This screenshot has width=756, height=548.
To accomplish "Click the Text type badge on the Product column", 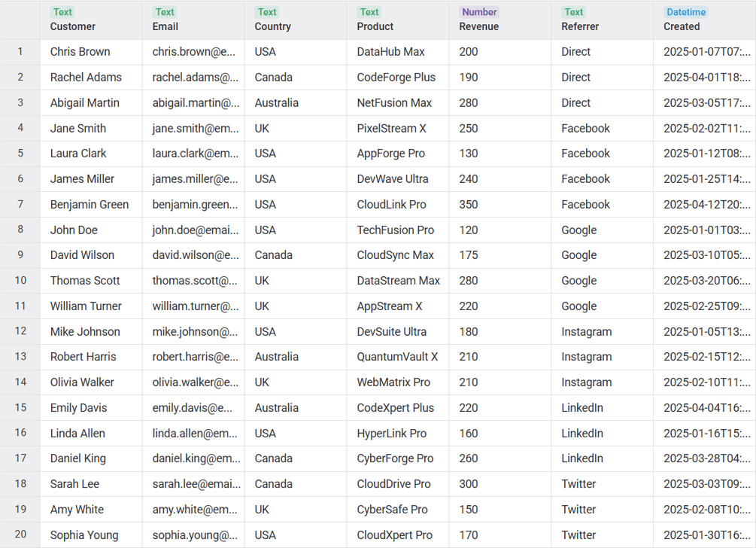I will pyautogui.click(x=369, y=12).
